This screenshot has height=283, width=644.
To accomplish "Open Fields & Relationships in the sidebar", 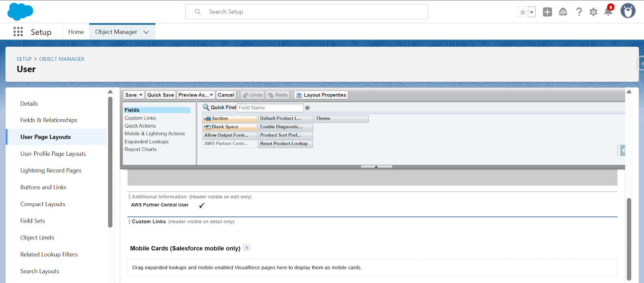I will (49, 120).
